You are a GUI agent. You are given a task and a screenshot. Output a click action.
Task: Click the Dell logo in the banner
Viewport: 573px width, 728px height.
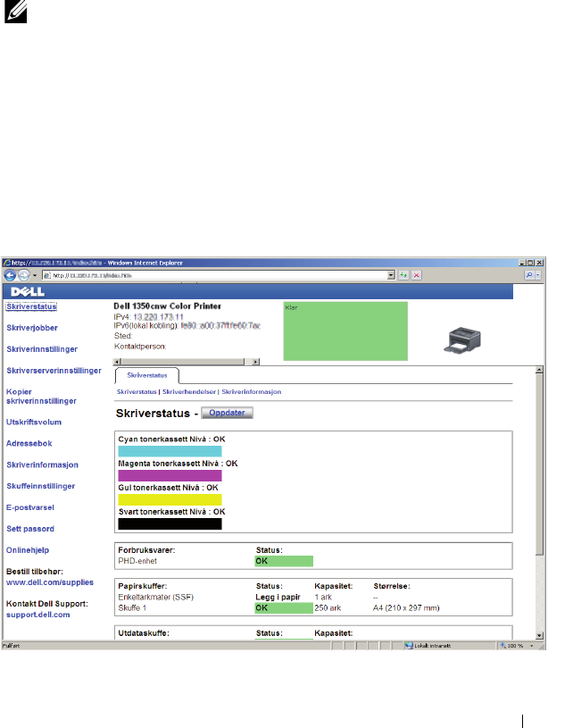click(28, 291)
